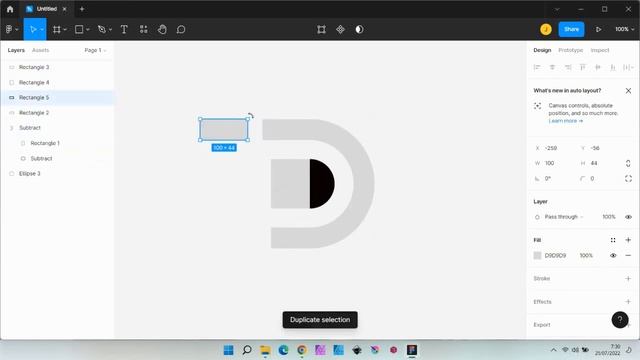The height and width of the screenshot is (360, 640).
Task: Click the Home icon in tab bar
Action: click(10, 9)
